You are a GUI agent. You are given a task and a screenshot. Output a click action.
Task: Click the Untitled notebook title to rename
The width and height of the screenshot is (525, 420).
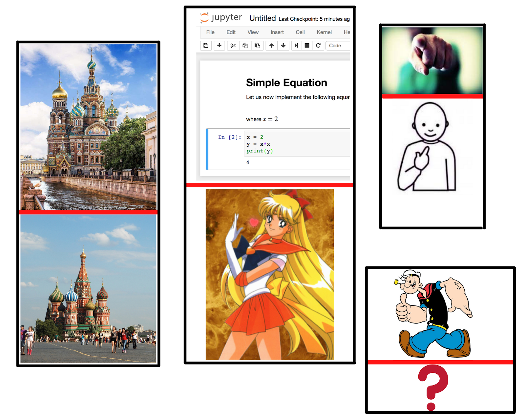tap(262, 18)
